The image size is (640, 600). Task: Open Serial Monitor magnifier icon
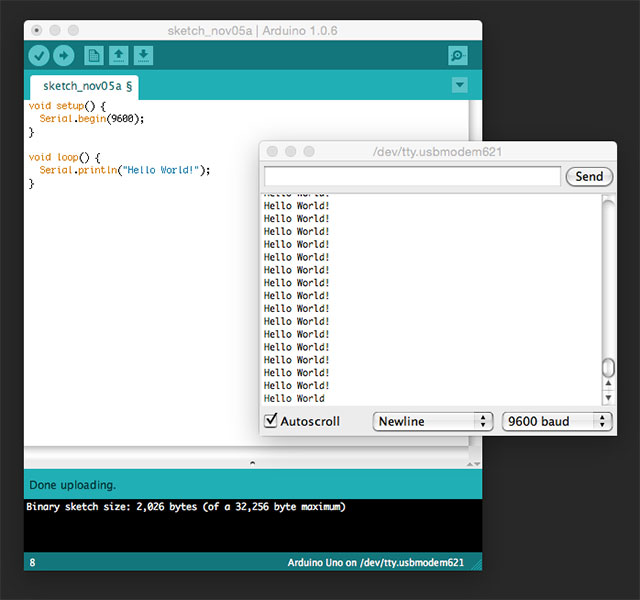pyautogui.click(x=458, y=56)
